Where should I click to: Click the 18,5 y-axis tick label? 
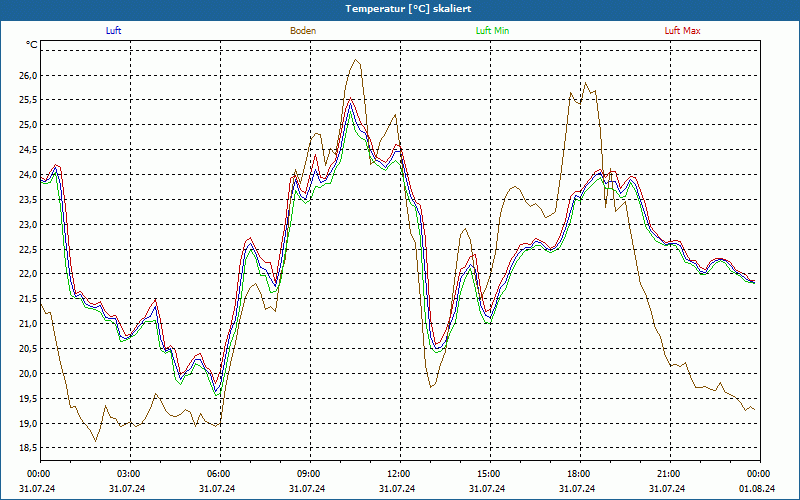(27, 448)
